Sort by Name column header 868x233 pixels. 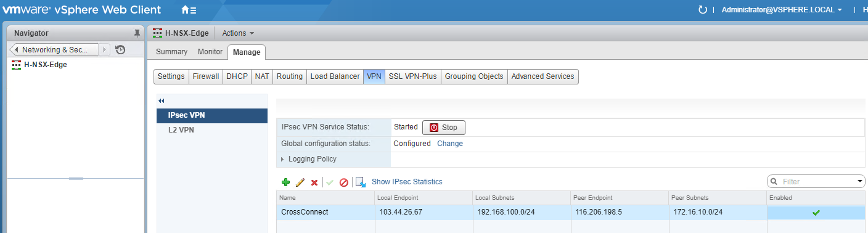pos(325,198)
